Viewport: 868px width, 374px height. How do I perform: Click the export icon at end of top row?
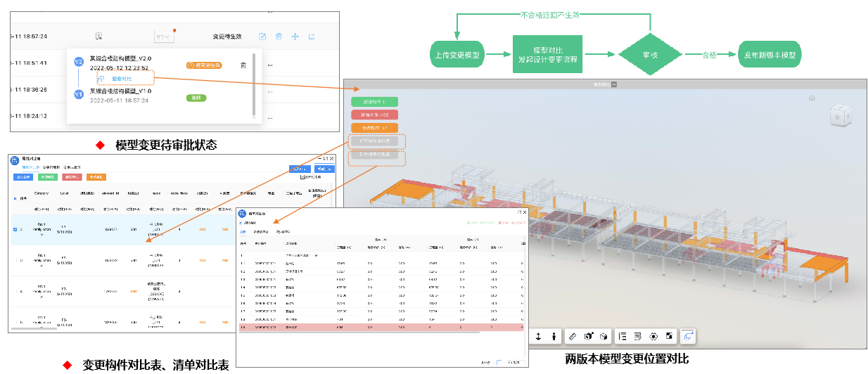[312, 37]
